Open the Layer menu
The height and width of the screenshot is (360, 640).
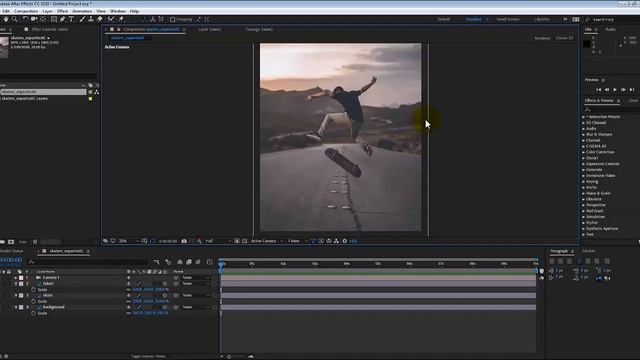click(x=48, y=11)
